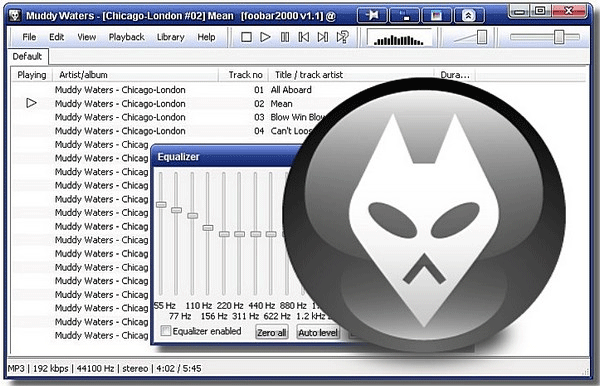Viewport: 600px width, 386px height.
Task: Click the 192 kbps entry in the status bar
Action: (51, 368)
